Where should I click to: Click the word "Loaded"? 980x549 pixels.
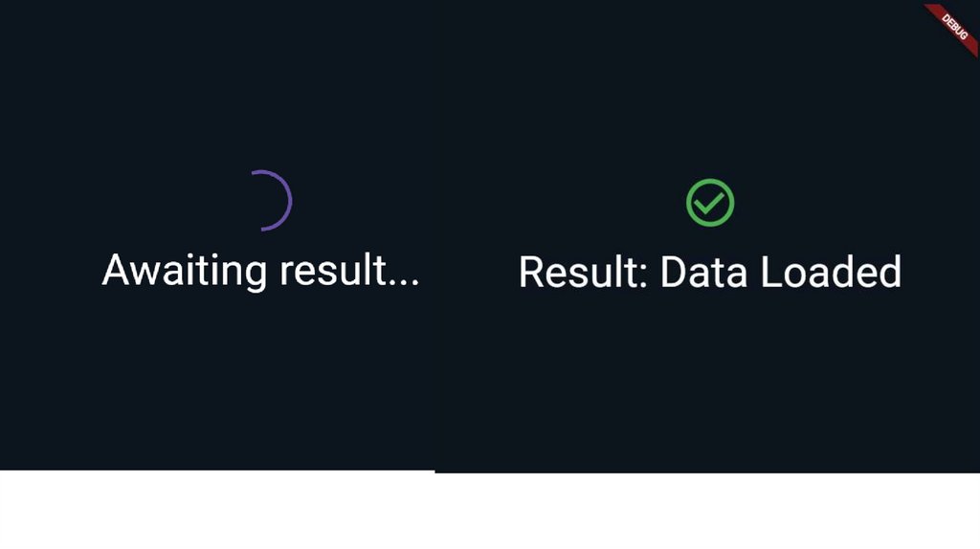[x=831, y=273]
